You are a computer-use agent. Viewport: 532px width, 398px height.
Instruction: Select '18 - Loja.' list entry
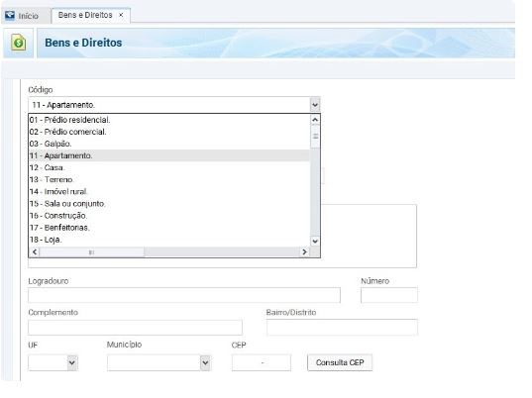coord(169,240)
